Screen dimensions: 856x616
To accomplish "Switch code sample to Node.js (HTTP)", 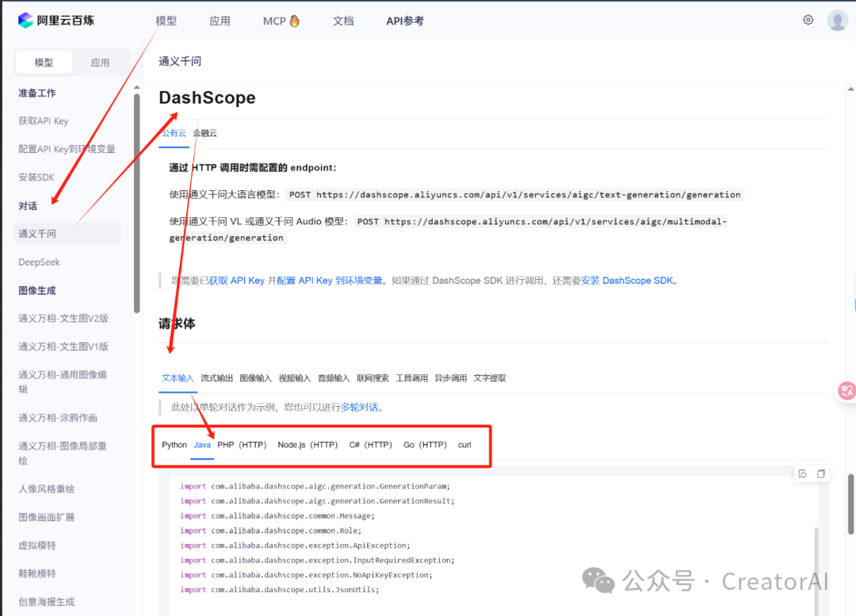I will coord(308,445).
